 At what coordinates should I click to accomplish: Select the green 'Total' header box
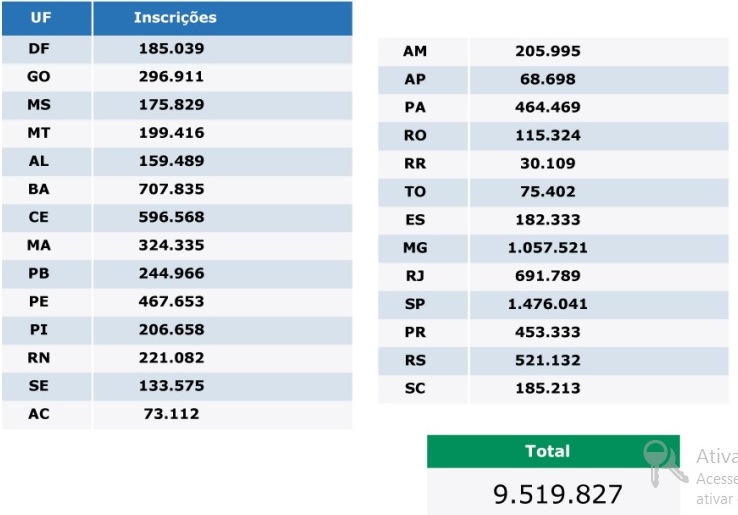point(548,451)
